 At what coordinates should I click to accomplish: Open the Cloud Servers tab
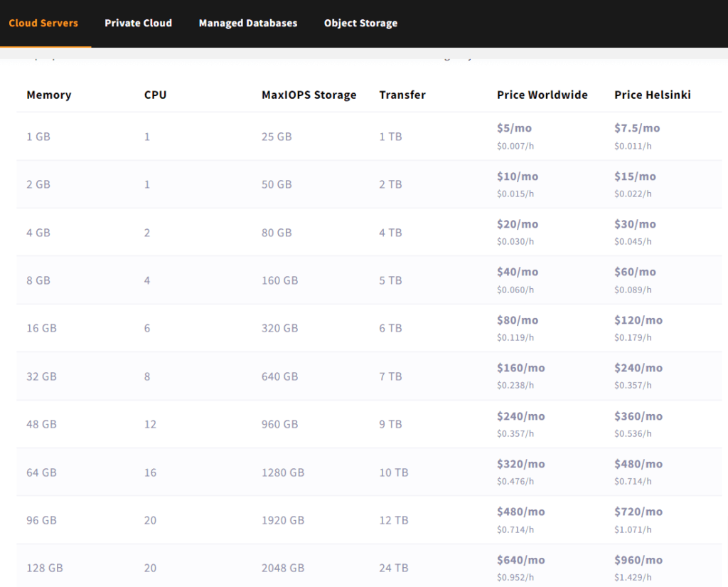click(43, 23)
